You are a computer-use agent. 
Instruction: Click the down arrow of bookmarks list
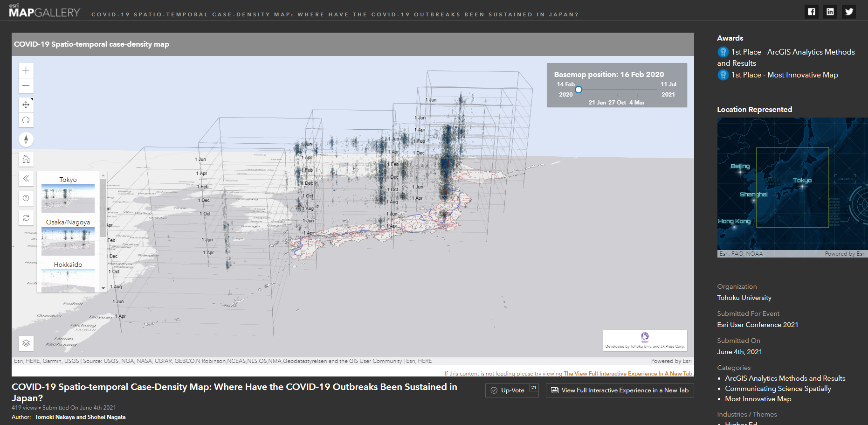coord(103,289)
